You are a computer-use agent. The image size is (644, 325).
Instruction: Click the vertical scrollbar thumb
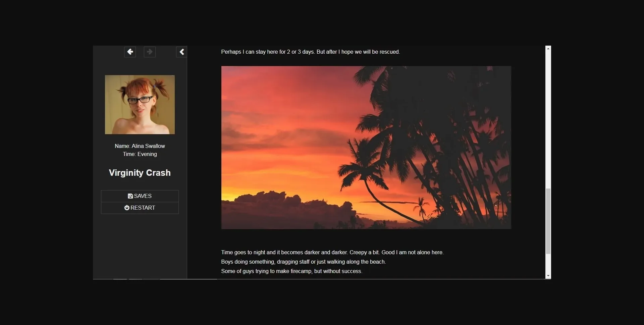pyautogui.click(x=548, y=221)
